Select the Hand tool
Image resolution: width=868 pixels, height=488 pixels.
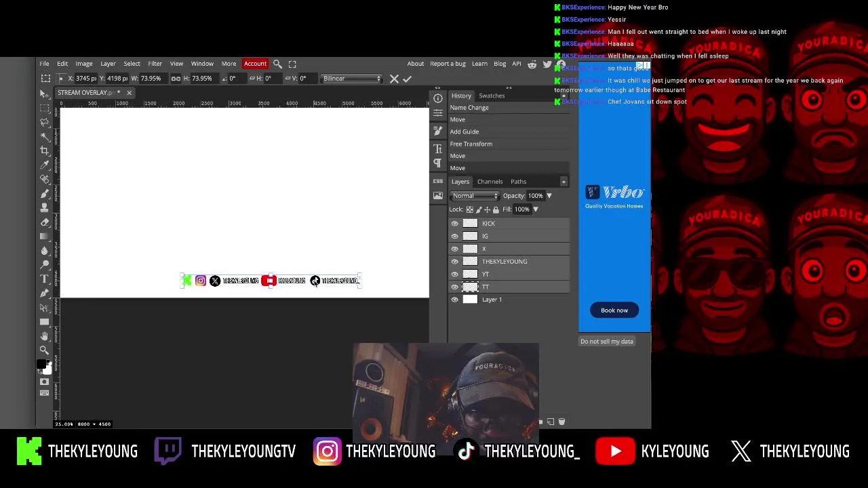point(44,336)
